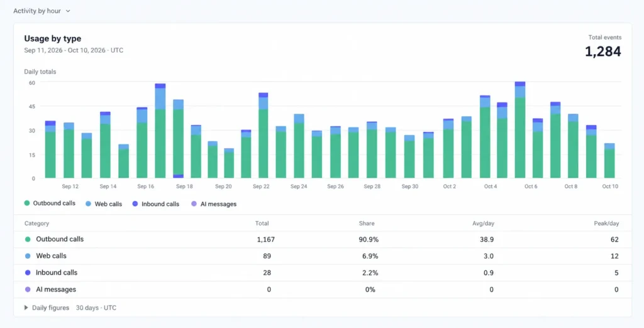Click the Oct 6 axis label

pos(531,187)
